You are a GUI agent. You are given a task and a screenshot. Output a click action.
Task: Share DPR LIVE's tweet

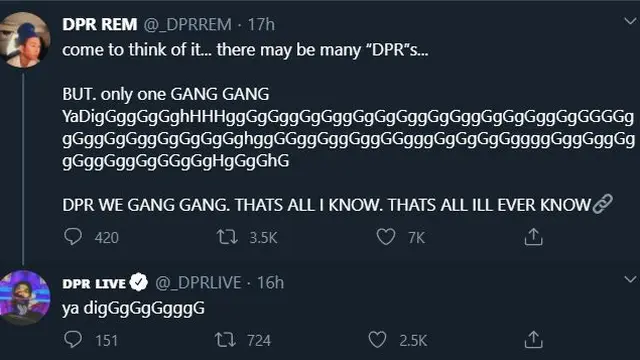[x=533, y=340]
